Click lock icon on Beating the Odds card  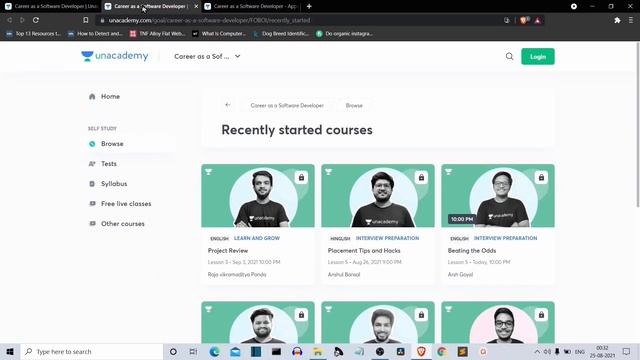point(541,178)
